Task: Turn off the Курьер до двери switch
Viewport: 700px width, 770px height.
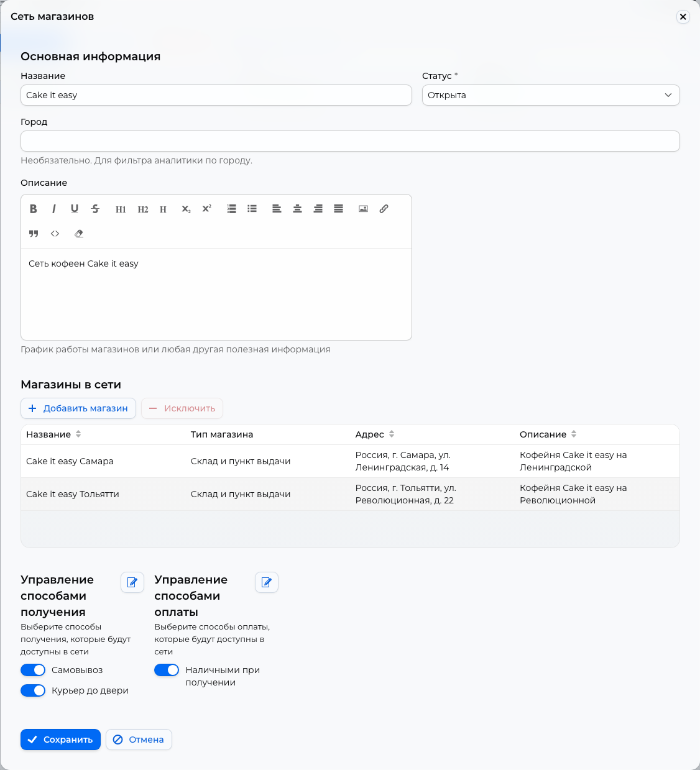Action: pyautogui.click(x=33, y=690)
